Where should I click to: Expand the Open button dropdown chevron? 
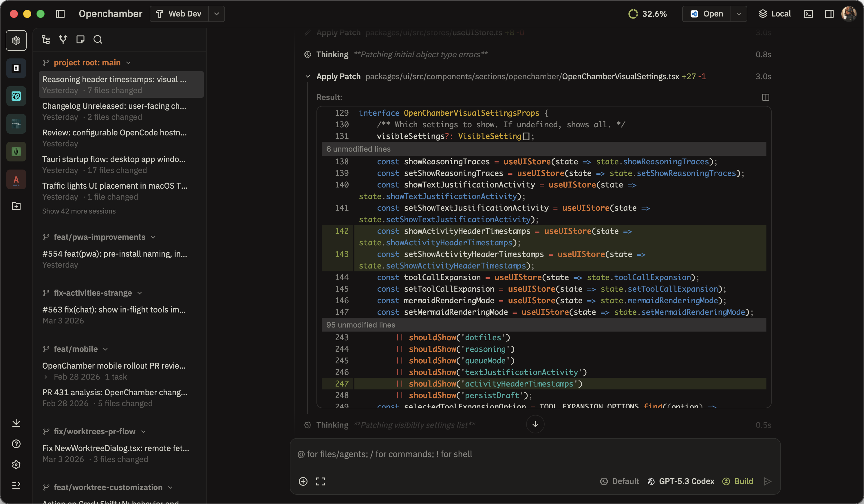pyautogui.click(x=739, y=14)
